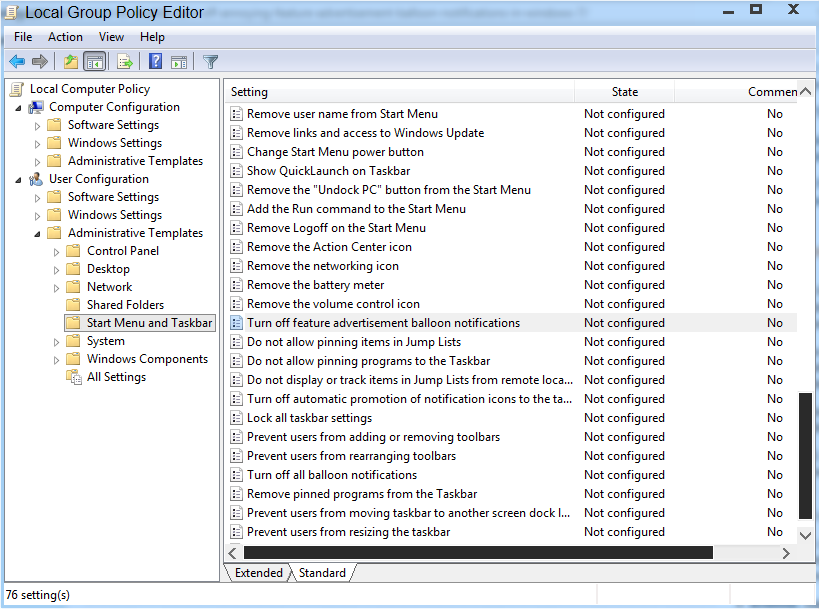The height and width of the screenshot is (609, 819).
Task: Click the Forward arrow toolbar icon
Action: tap(40, 62)
